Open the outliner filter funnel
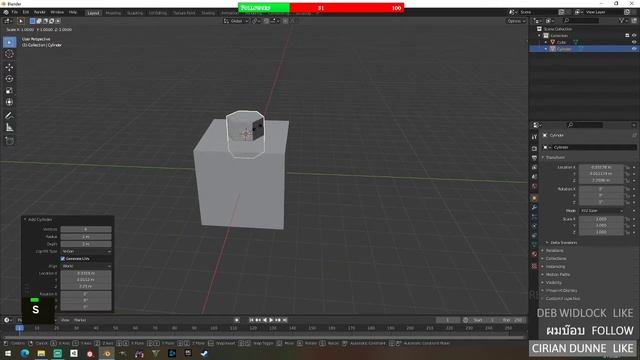 coord(622,20)
